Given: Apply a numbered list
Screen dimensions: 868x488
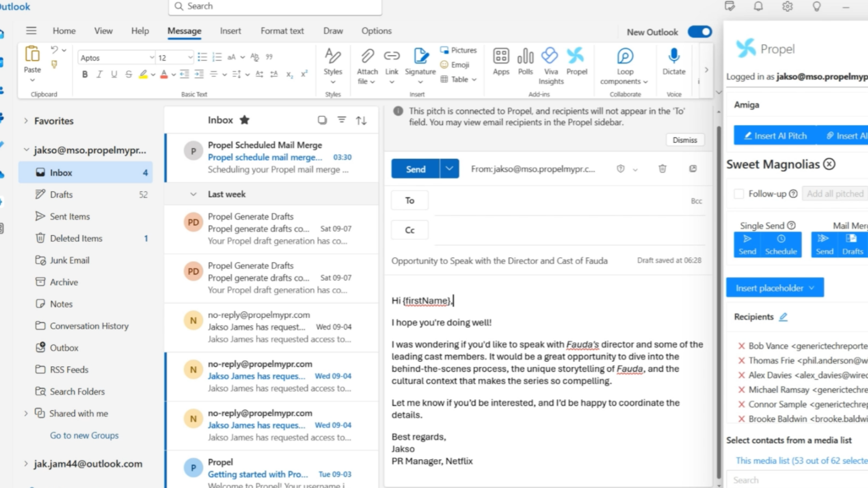Looking at the screenshot, I should 217,57.
